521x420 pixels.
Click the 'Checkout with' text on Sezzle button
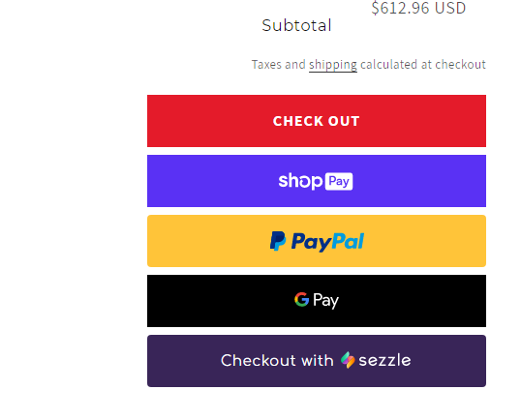pyautogui.click(x=277, y=361)
